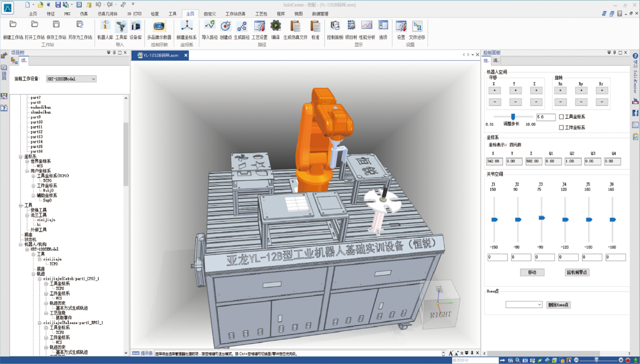Click the 回机械零点 button

tap(577, 272)
